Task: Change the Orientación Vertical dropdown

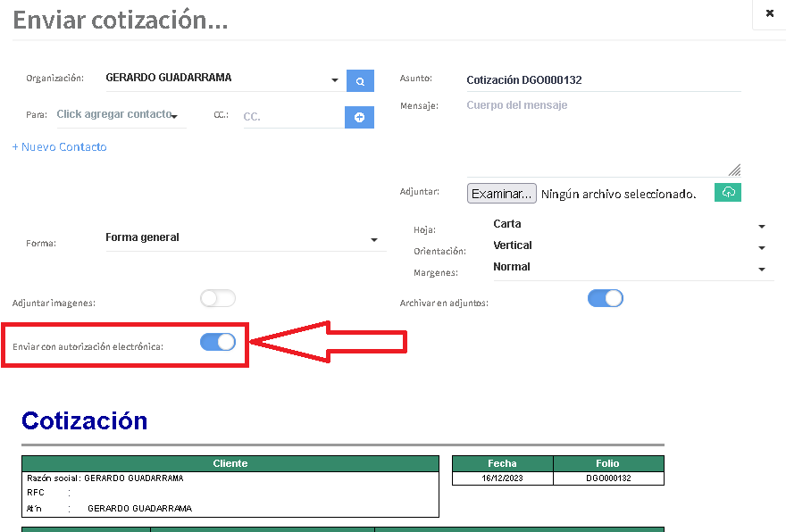Action: tap(762, 248)
